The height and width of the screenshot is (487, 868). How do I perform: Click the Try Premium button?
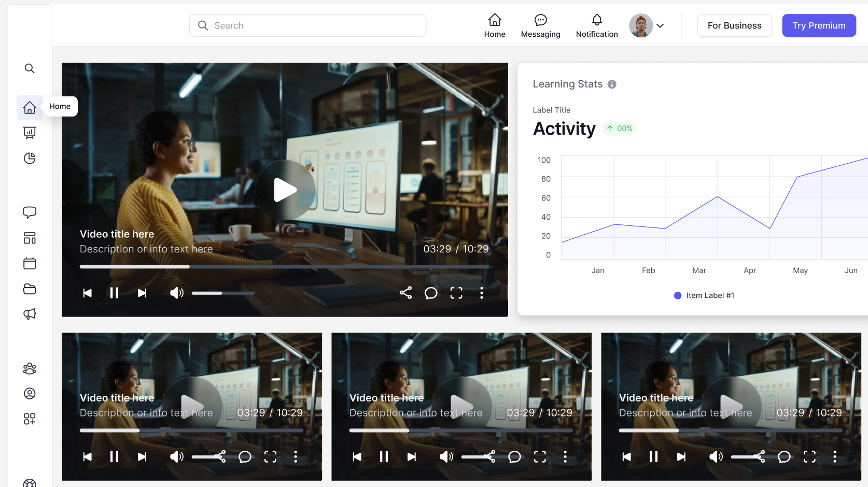(819, 25)
